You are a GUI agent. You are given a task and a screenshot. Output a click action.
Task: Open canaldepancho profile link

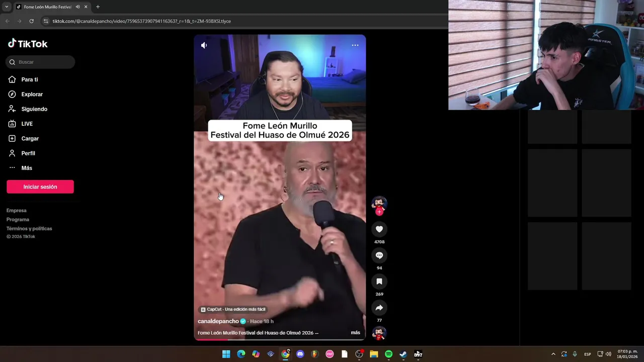click(218, 321)
